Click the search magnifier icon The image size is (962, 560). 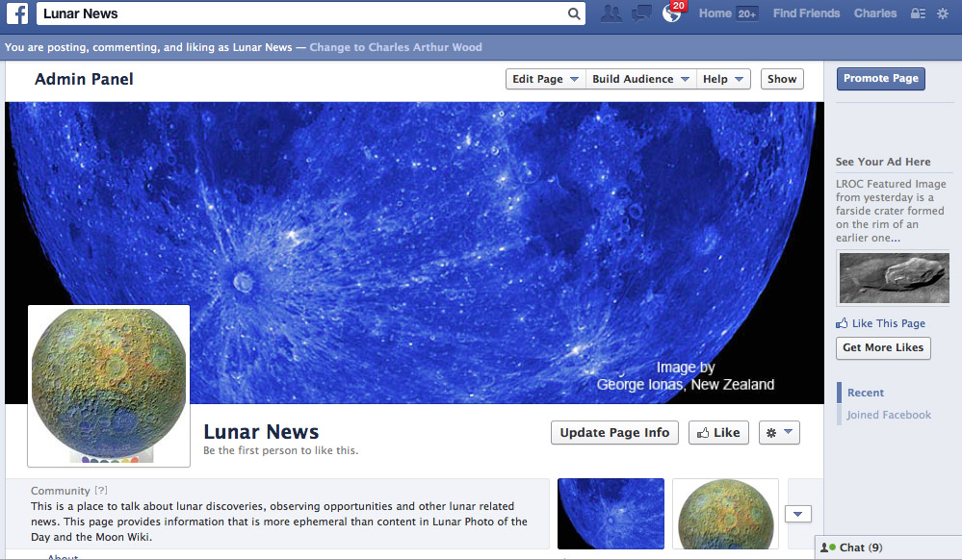tap(574, 13)
